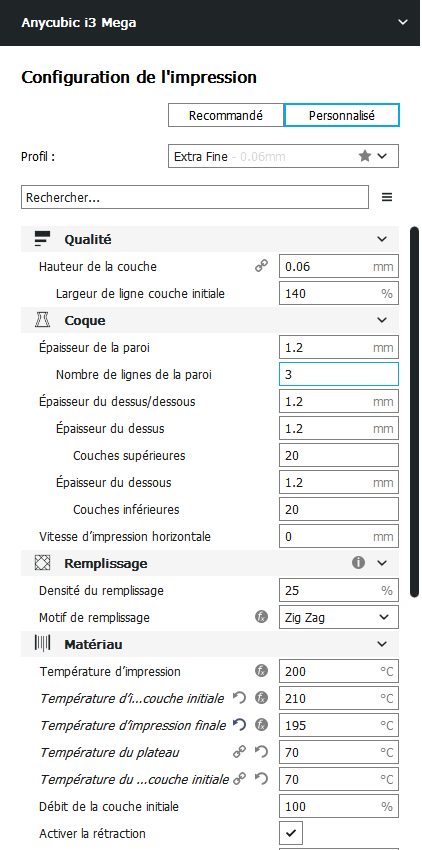This screenshot has height=850, width=422.
Task: Click the Densité du remplissage value field
Action: click(x=339, y=590)
